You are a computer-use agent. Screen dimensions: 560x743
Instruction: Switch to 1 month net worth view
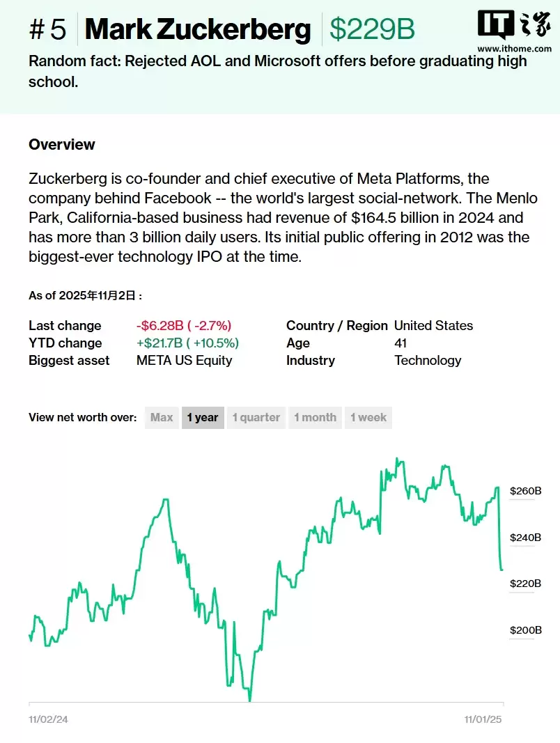[x=315, y=418]
